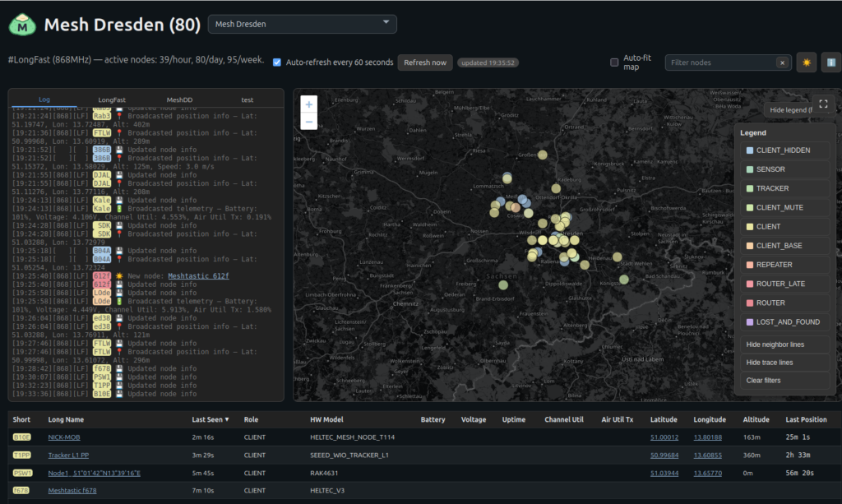
Task: Toggle light theme with the sun icon
Action: tap(807, 62)
